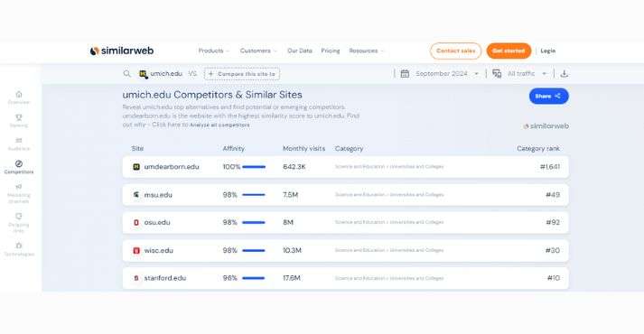644x334 pixels.
Task: Click the Site column header
Action: [137, 149]
